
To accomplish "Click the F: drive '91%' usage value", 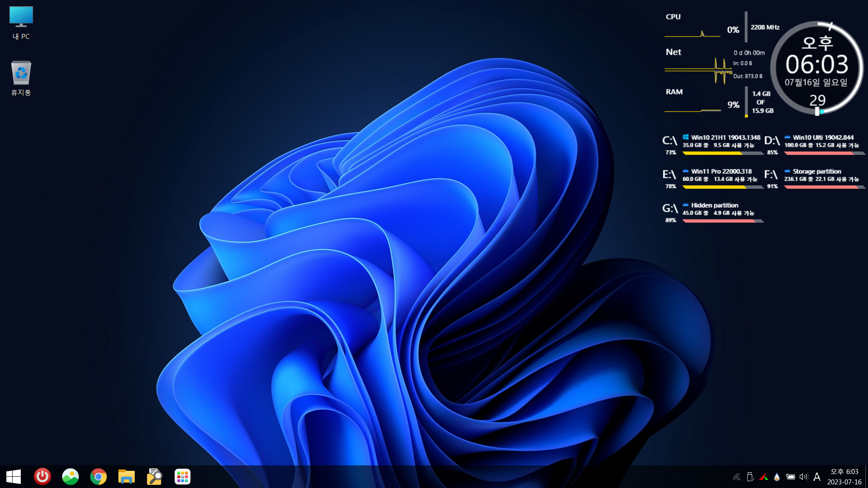I will pyautogui.click(x=772, y=186).
